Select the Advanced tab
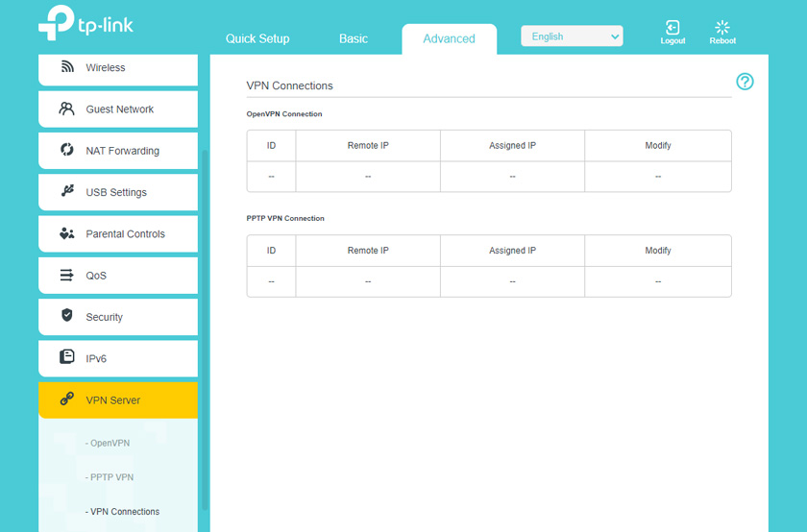This screenshot has height=532, width=807. (449, 38)
